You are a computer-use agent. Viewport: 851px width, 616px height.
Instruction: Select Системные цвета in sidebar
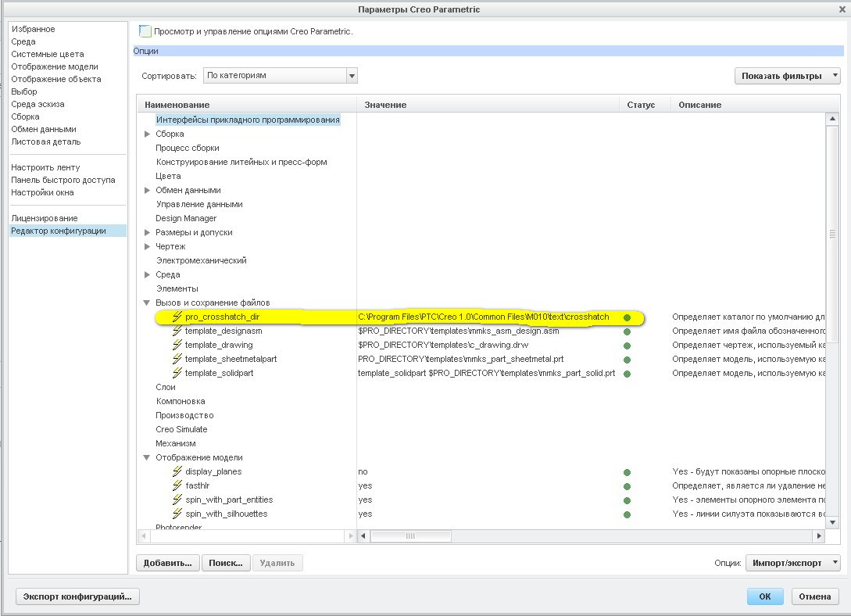48,54
